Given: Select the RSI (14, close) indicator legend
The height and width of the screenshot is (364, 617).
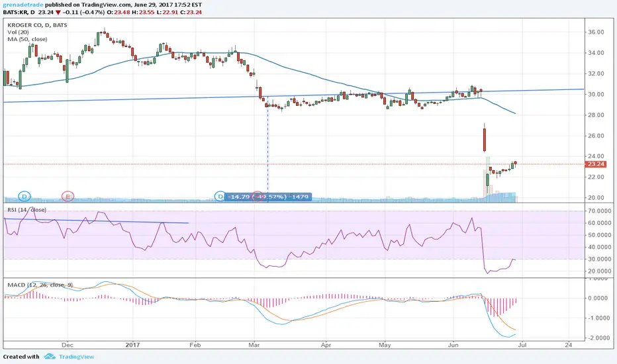Looking at the screenshot, I should coord(26,210).
